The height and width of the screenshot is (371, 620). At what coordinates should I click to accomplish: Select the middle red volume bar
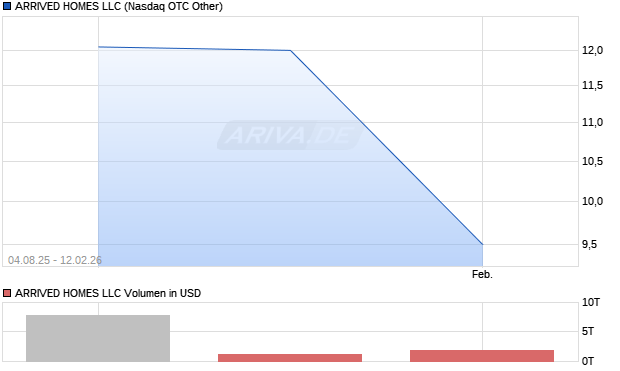point(290,358)
